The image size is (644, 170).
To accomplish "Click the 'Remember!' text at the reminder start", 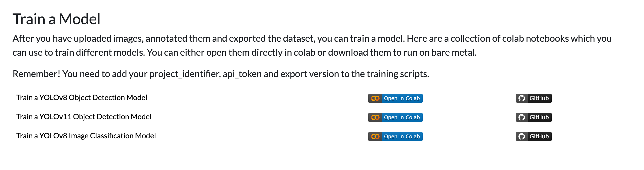I will (37, 74).
